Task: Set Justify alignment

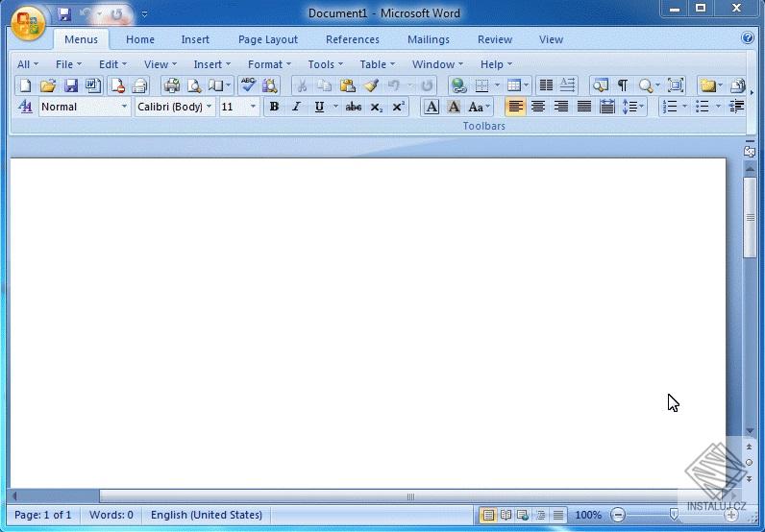Action: tap(584, 107)
